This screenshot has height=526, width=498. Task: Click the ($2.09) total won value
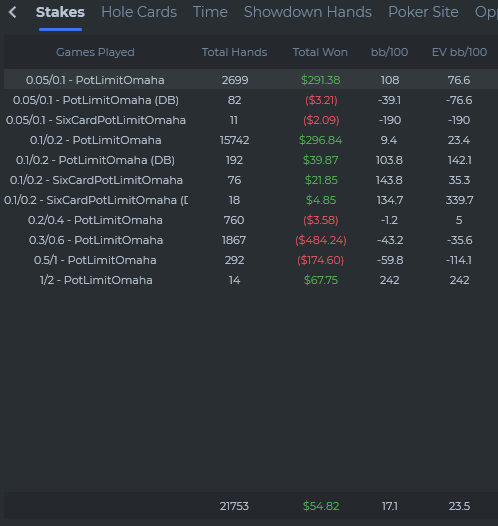pyautogui.click(x=321, y=120)
